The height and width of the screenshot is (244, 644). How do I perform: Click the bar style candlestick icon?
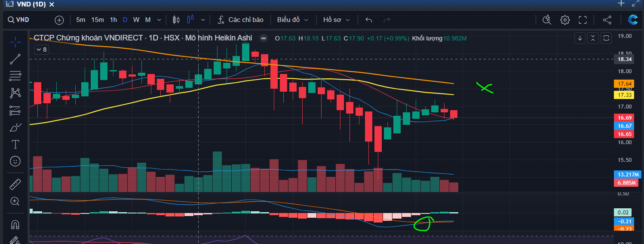tap(175, 20)
